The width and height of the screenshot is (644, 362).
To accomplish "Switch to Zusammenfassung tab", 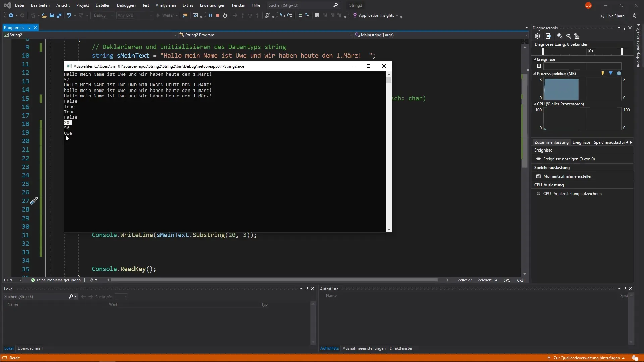I will coord(551,142).
